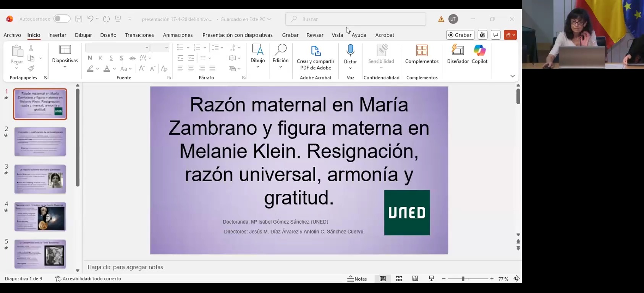Screen dimensions: 644x293
Task: Open the font name dropdown
Action: coord(147,48)
